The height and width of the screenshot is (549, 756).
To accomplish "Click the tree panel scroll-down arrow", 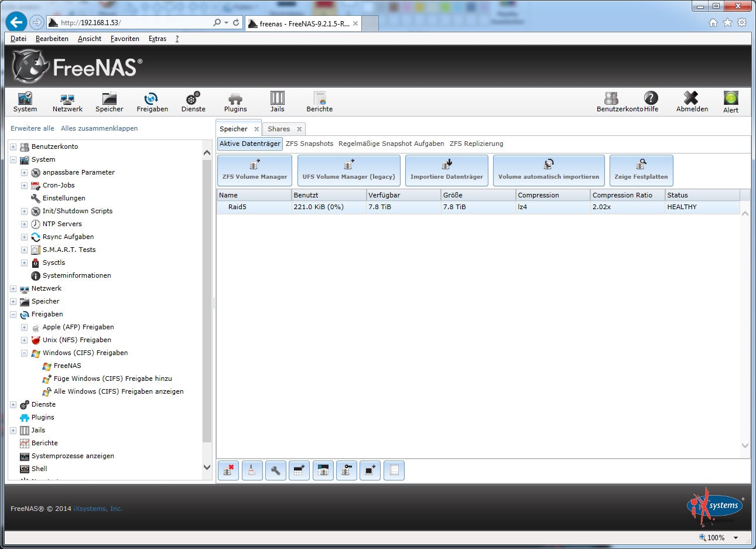I will pyautogui.click(x=207, y=467).
